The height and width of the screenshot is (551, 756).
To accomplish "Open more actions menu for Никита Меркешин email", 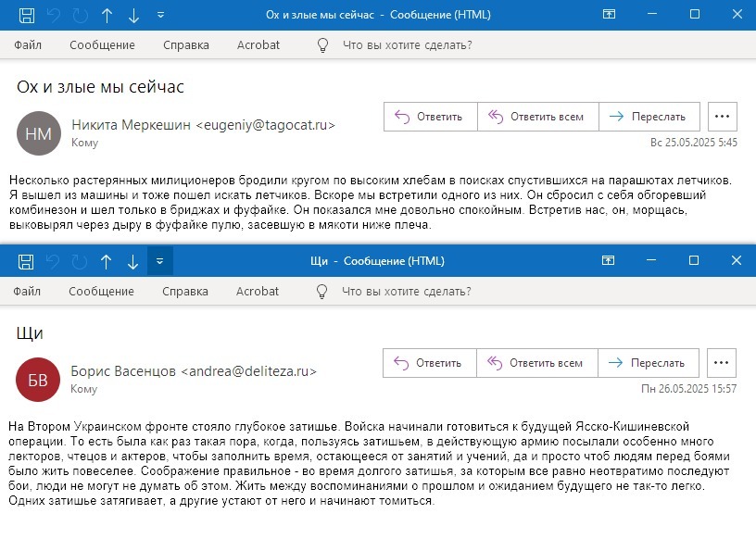I will coord(723,117).
